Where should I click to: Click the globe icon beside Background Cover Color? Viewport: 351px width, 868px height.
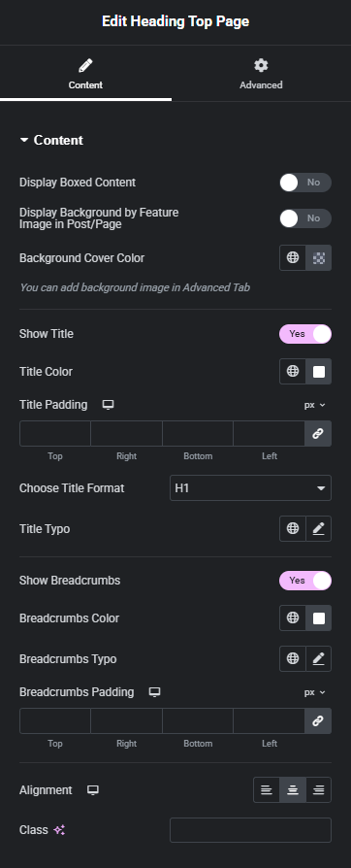[293, 257]
